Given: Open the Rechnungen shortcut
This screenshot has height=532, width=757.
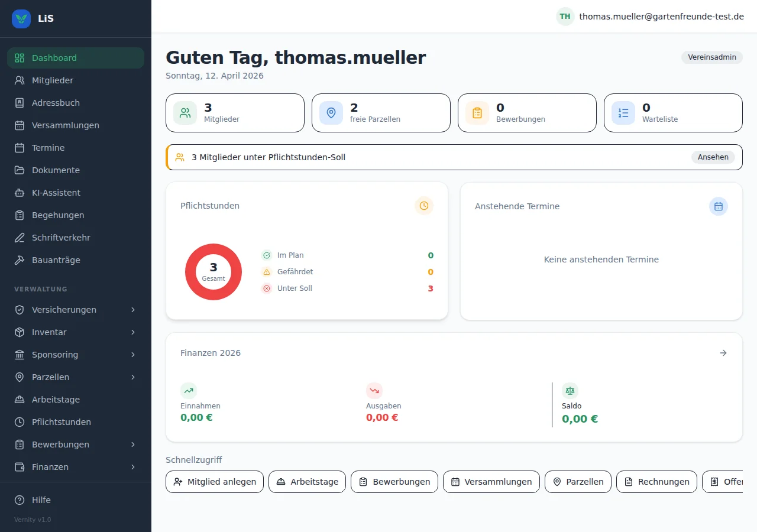Looking at the screenshot, I should [x=656, y=482].
